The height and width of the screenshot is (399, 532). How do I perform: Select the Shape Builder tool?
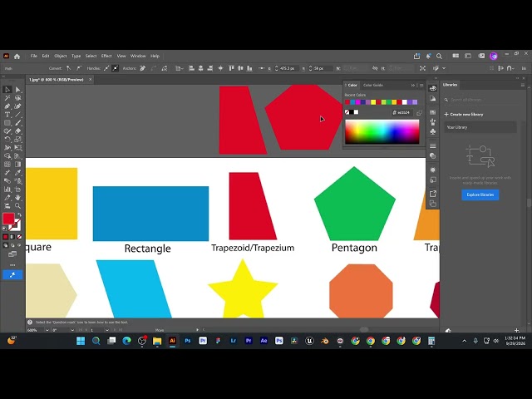pos(7,156)
